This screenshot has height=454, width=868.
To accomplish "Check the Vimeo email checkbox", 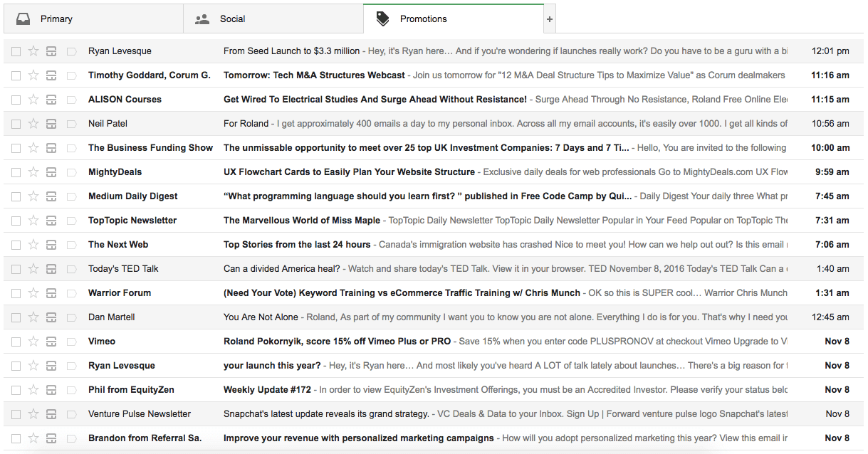I will point(16,342).
